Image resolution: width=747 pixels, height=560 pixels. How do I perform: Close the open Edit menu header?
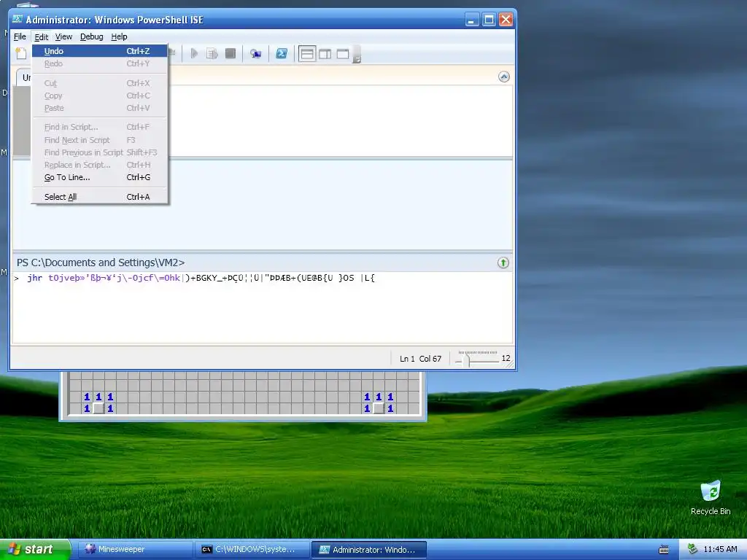pyautogui.click(x=42, y=36)
